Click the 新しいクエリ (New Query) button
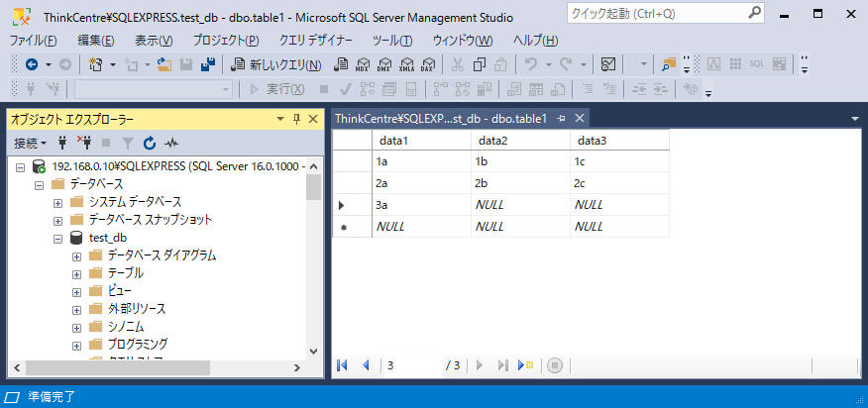The width and height of the screenshot is (868, 408). 275,64
